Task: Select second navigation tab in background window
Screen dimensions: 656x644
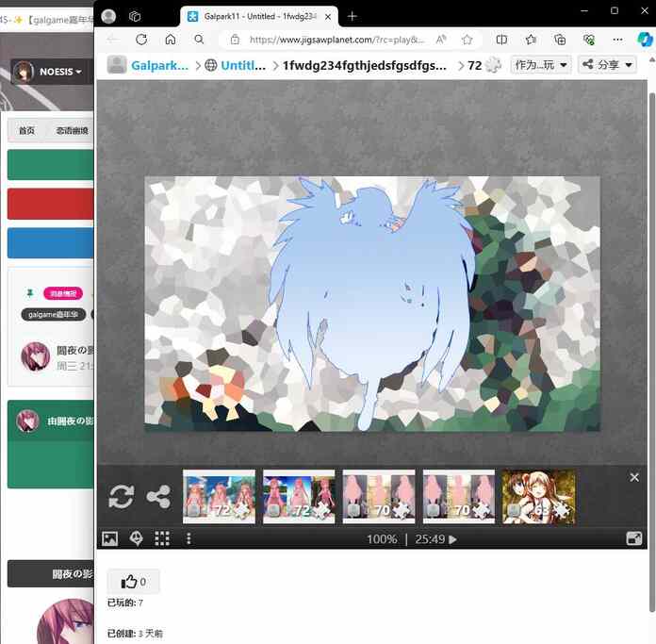Action: pos(72,130)
